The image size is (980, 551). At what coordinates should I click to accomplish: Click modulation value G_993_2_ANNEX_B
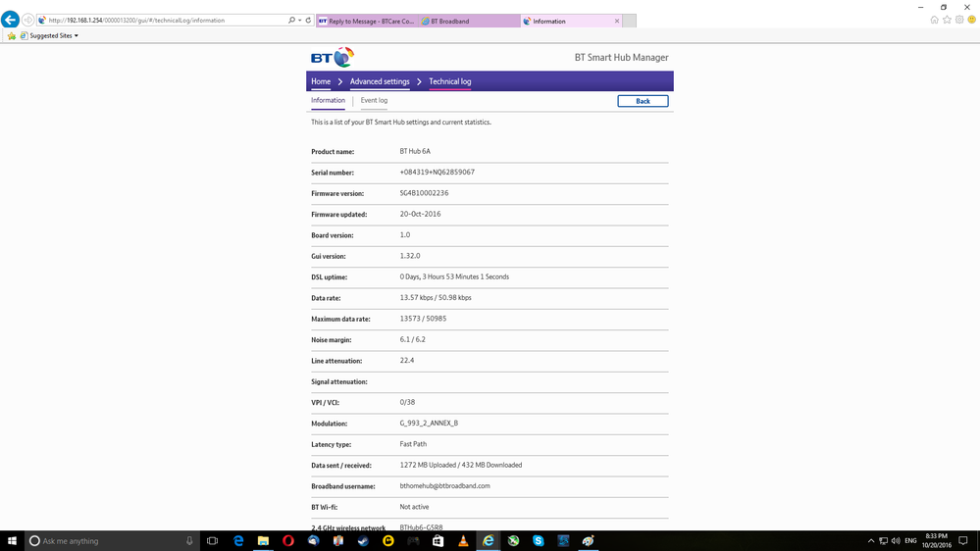pyautogui.click(x=429, y=424)
